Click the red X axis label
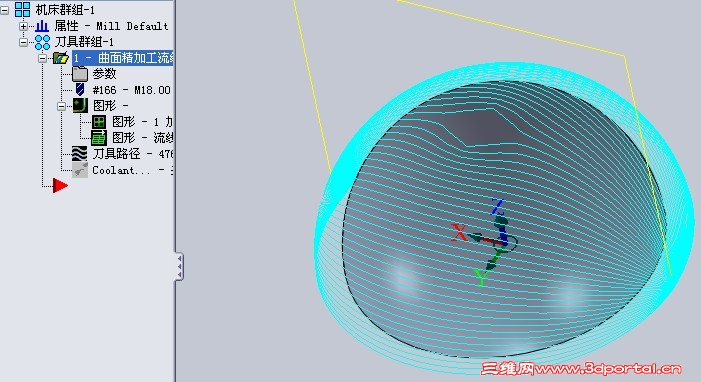Image resolution: width=701 pixels, height=382 pixels. (459, 233)
